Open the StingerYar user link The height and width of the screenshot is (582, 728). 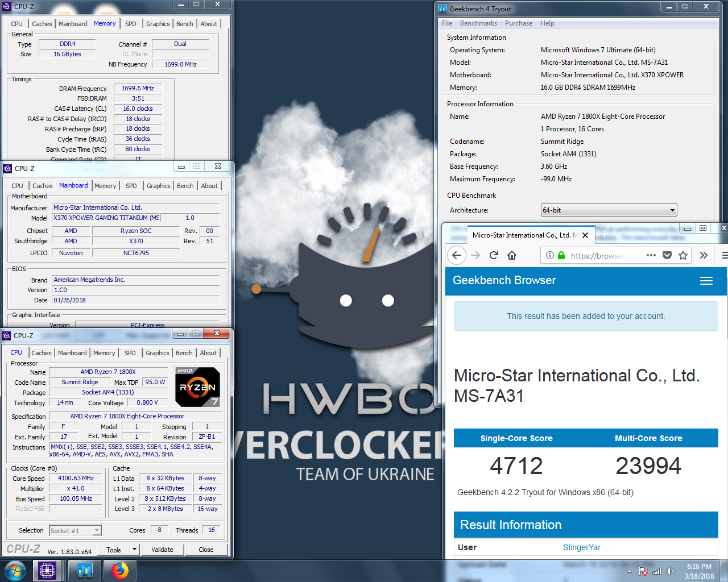coord(582,547)
